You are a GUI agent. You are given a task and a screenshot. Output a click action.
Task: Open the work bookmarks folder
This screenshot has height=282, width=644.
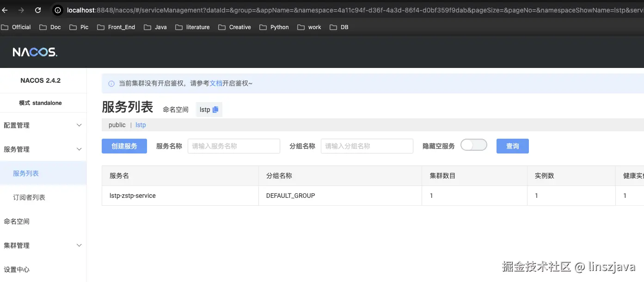309,27
